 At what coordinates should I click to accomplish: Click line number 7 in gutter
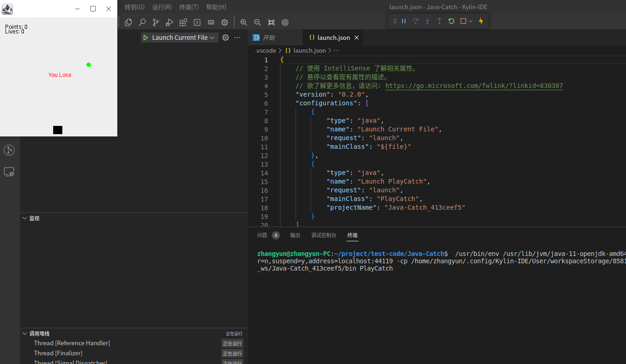coord(266,112)
